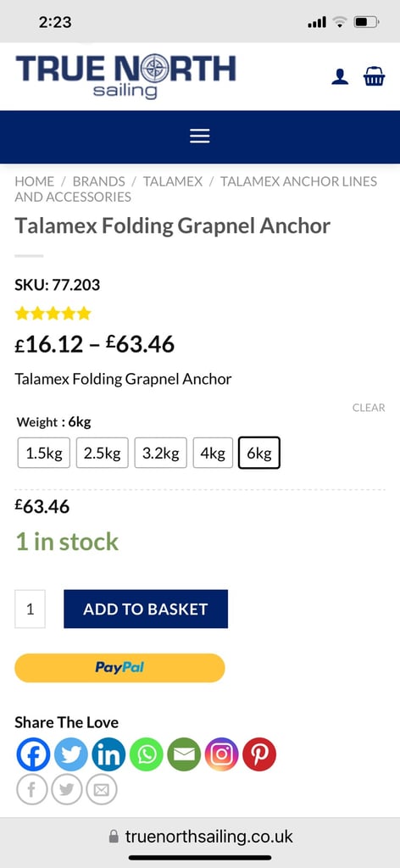Open the account profile icon

click(340, 76)
